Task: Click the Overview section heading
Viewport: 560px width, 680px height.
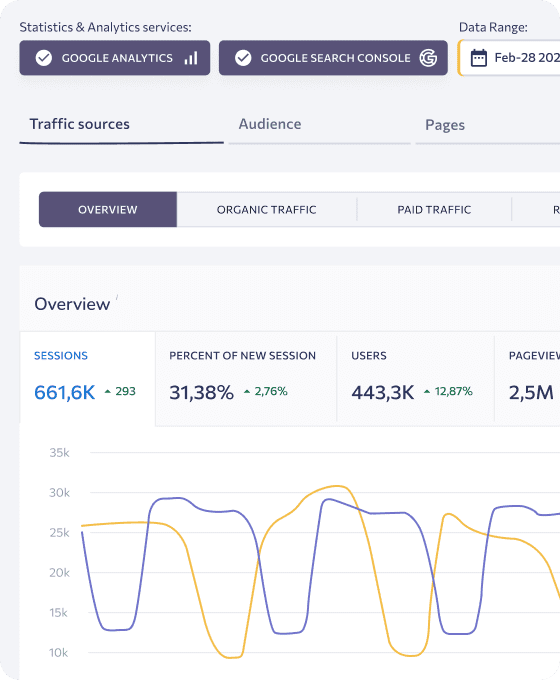Action: tap(72, 304)
